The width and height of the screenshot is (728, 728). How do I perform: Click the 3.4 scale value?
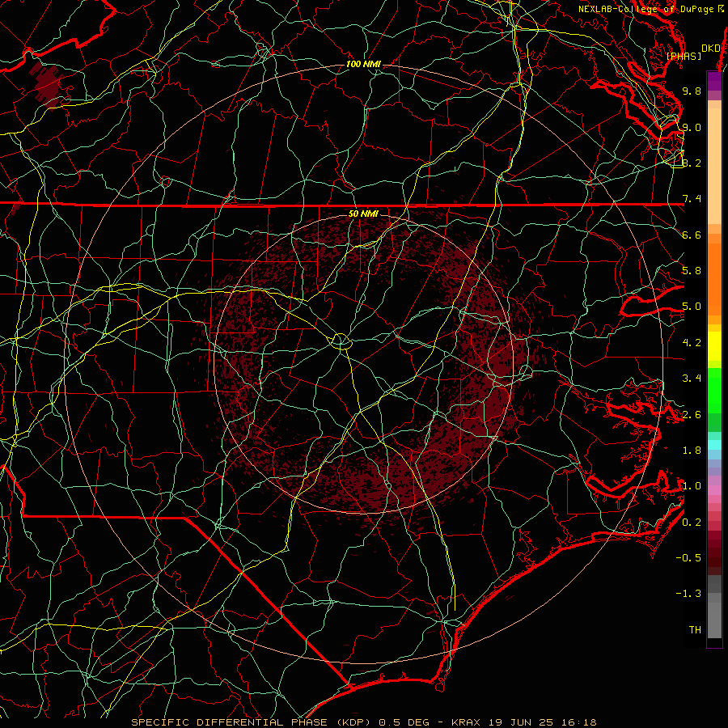(x=692, y=379)
